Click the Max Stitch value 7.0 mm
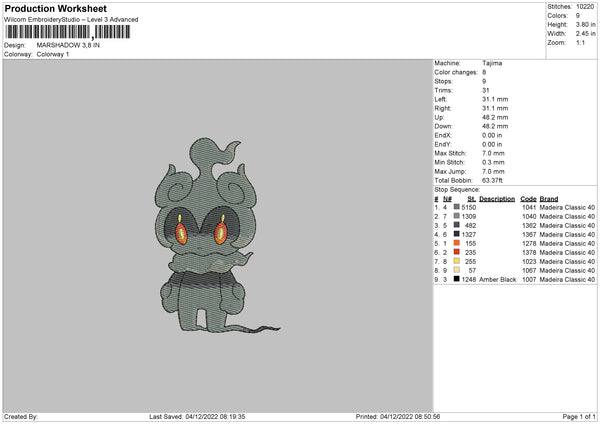The image size is (600, 424). pos(493,153)
